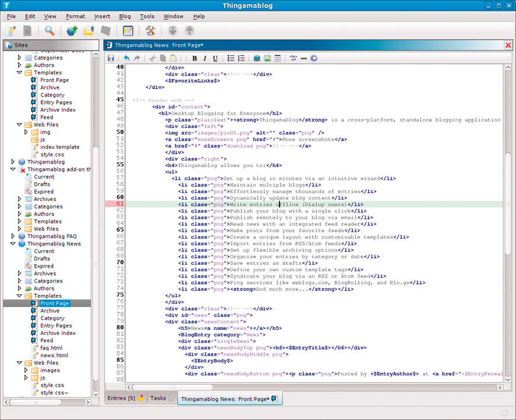This screenshot has height=420, width=516.
Task: Click the highlighted line number 61
Action: pyautogui.click(x=115, y=204)
